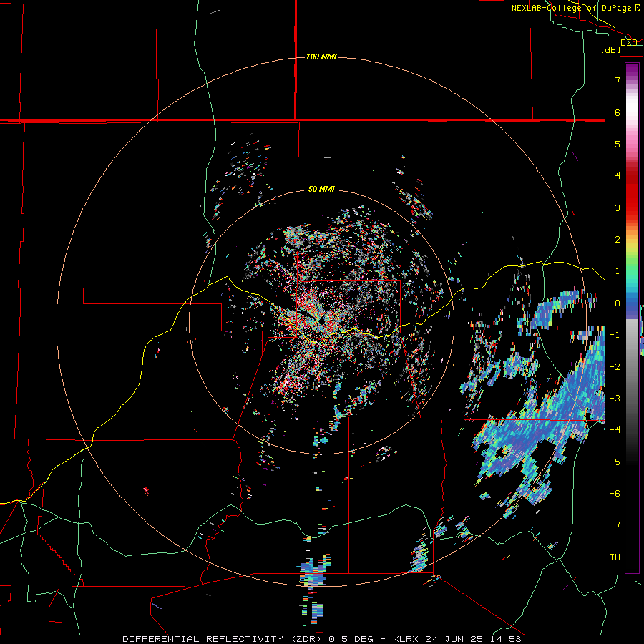644x644 pixels.
Task: Click the color scale bar
Action: [632, 318]
